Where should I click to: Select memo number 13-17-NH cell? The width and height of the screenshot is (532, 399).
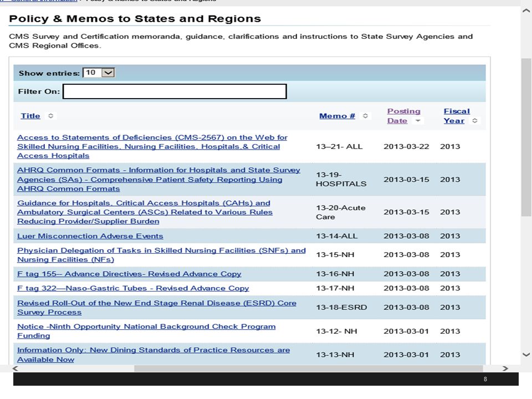335,288
